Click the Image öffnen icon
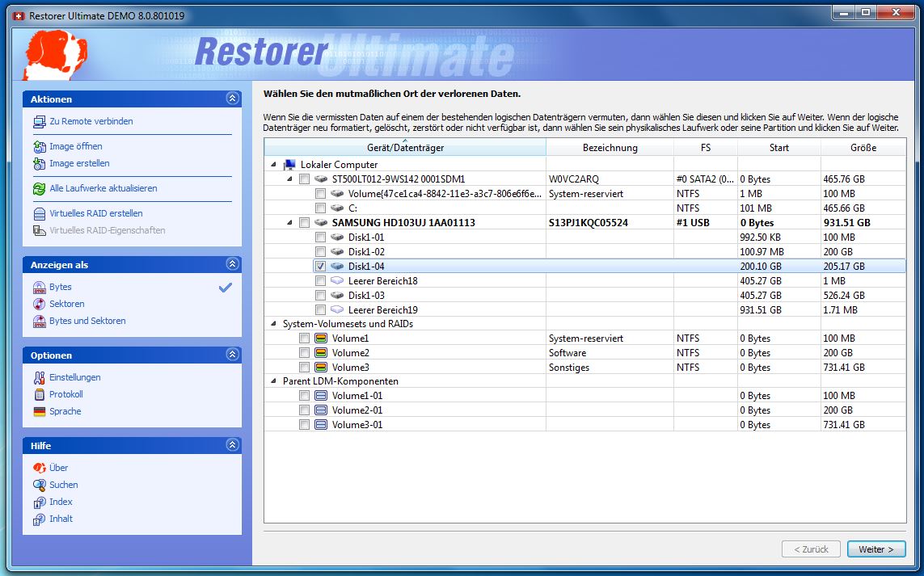 click(40, 147)
